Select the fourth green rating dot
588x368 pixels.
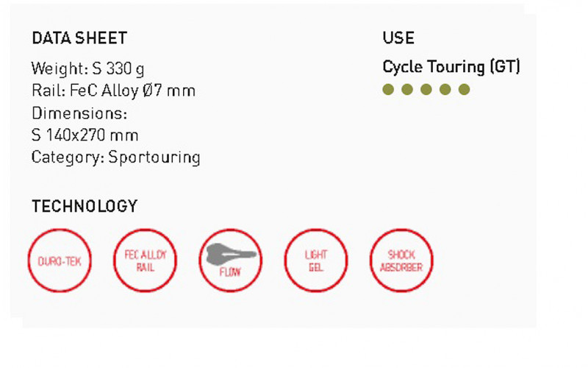click(445, 90)
